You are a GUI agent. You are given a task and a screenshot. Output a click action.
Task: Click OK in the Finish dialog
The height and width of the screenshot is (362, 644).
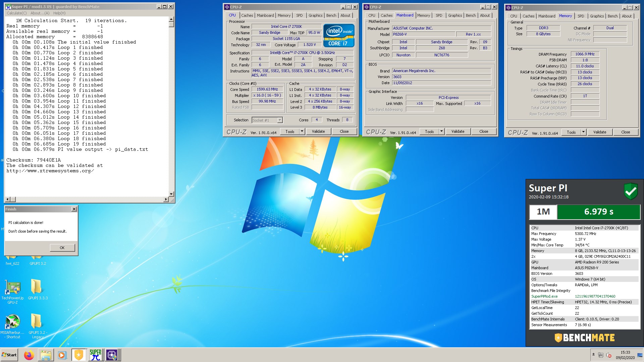[x=62, y=248]
